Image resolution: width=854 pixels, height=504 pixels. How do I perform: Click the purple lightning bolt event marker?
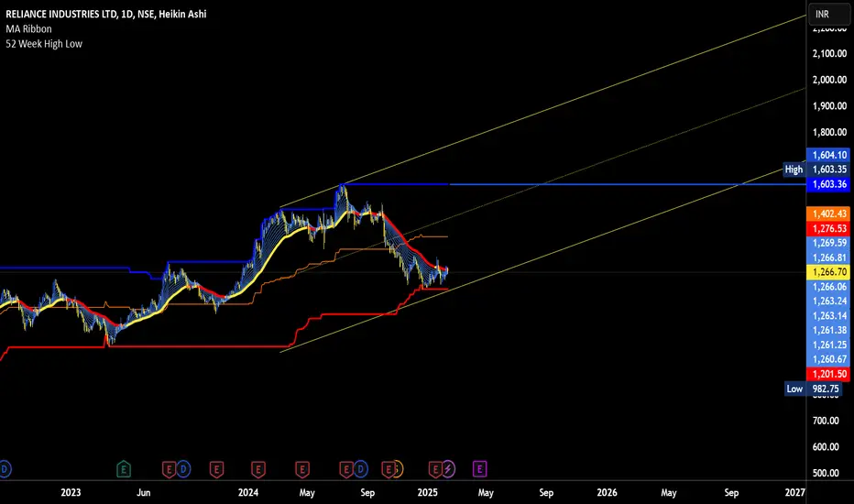coord(448,468)
